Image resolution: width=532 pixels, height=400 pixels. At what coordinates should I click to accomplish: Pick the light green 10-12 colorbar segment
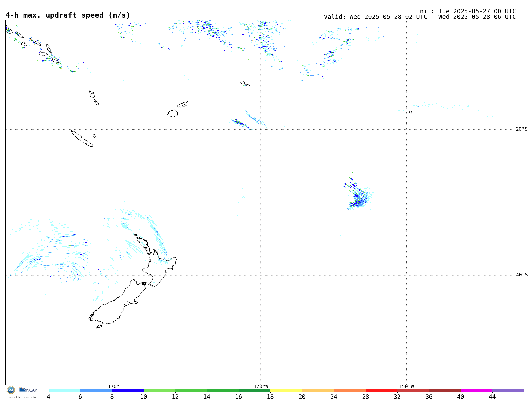tap(159, 391)
